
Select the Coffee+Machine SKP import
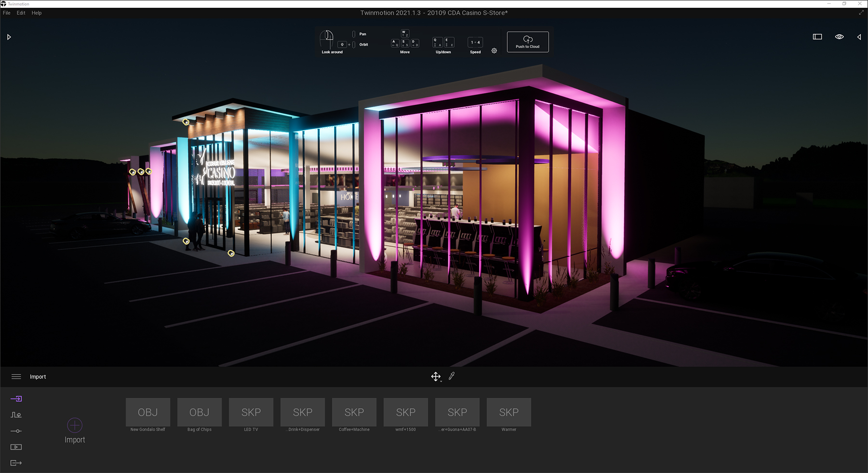354,412
